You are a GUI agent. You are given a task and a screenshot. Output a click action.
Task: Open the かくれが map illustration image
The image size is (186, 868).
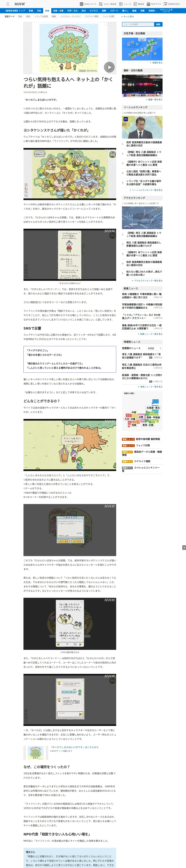tap(70, 174)
